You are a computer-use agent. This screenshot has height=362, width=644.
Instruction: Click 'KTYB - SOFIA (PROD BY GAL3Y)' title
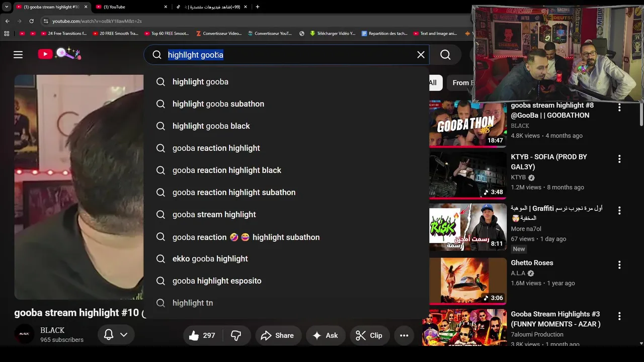(x=549, y=162)
